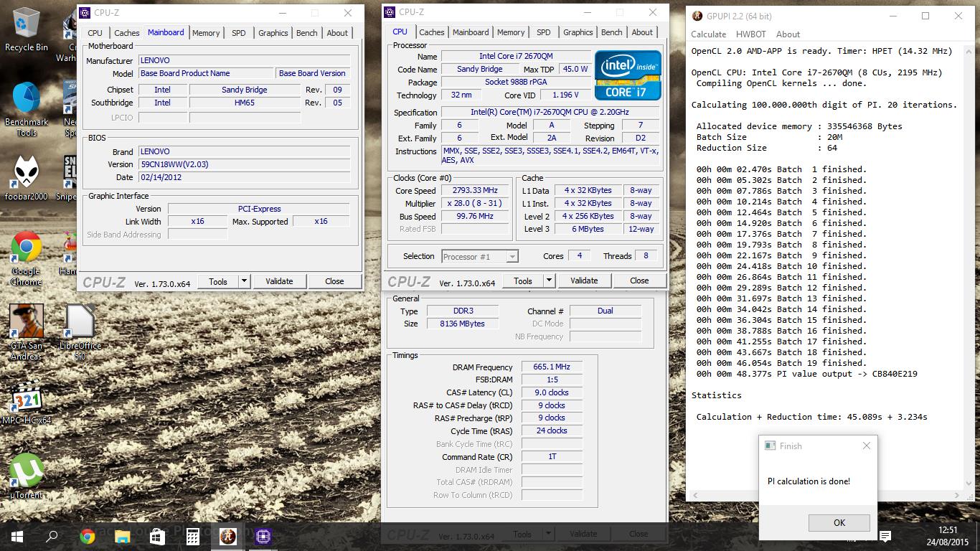
Task: Open the Processor #1 selection combo box
Action: (x=480, y=256)
